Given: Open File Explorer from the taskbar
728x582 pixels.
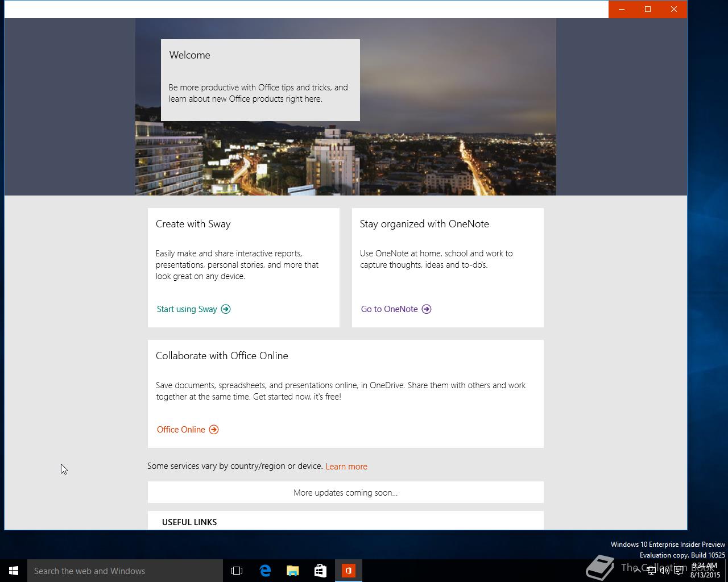Looking at the screenshot, I should click(x=293, y=571).
